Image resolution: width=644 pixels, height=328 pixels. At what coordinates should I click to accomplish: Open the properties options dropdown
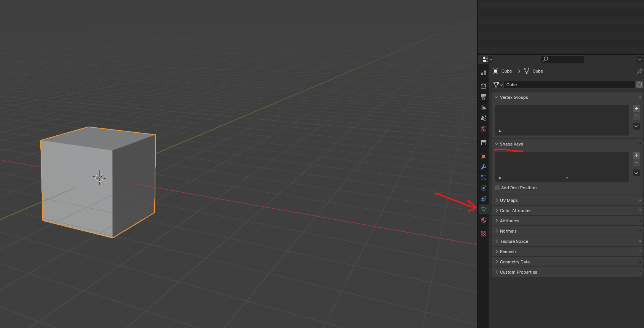coord(639,59)
